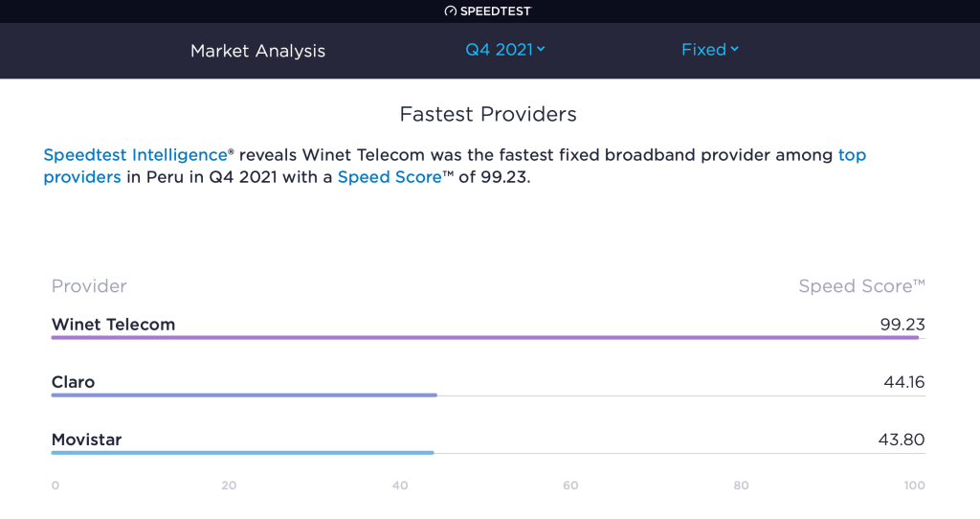980x519 pixels.
Task: Click the SPEEDTEST wordmark text
Action: (496, 11)
